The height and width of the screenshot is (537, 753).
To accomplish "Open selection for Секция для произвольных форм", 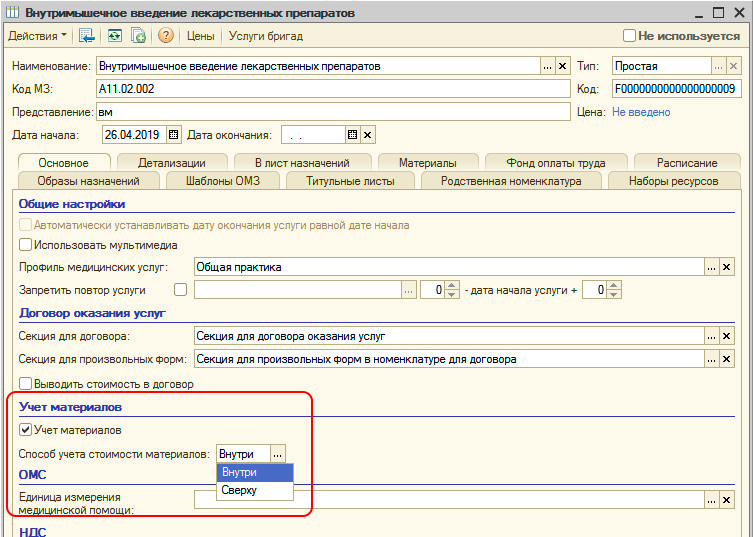I will 712,359.
